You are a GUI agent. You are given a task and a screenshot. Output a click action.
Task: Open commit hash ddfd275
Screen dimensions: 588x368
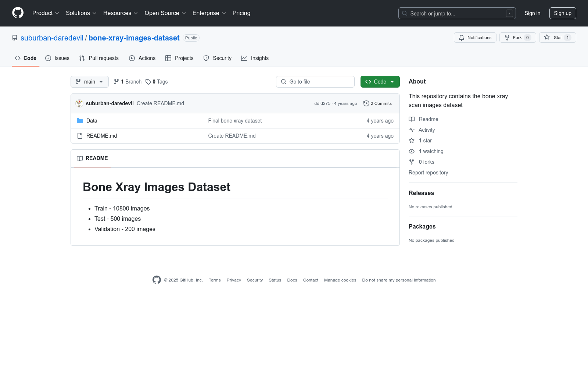[322, 103]
